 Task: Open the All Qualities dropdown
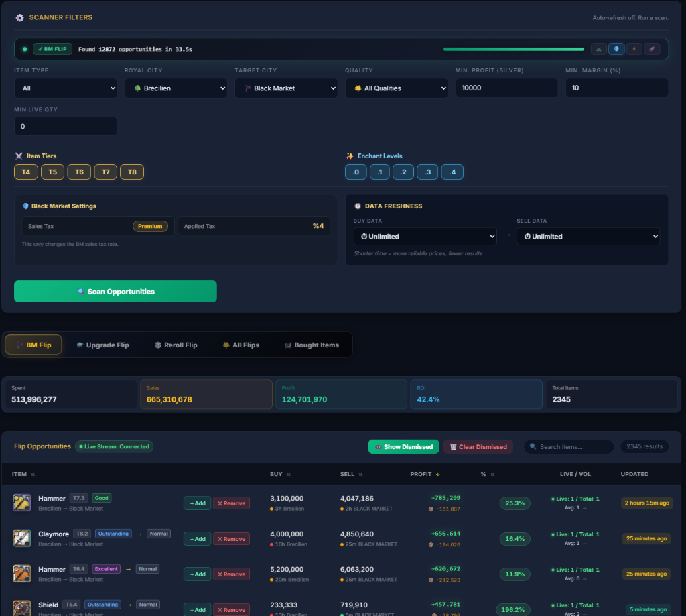click(x=397, y=88)
